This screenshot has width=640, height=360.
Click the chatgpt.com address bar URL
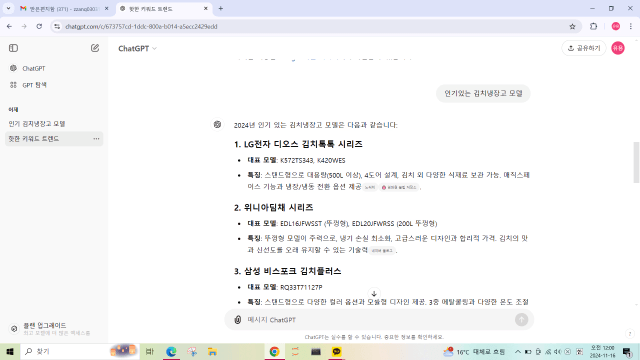[141, 27]
